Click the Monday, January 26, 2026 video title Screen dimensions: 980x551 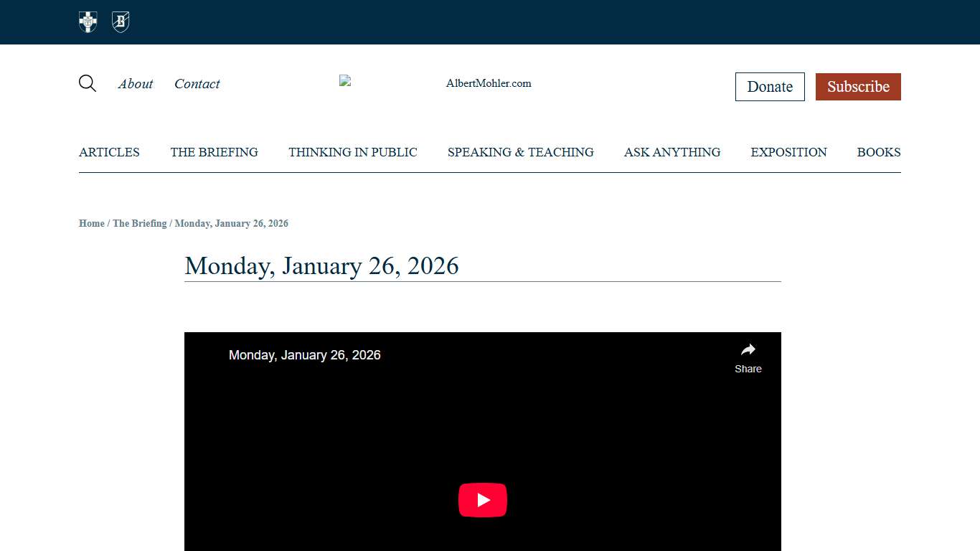(304, 354)
